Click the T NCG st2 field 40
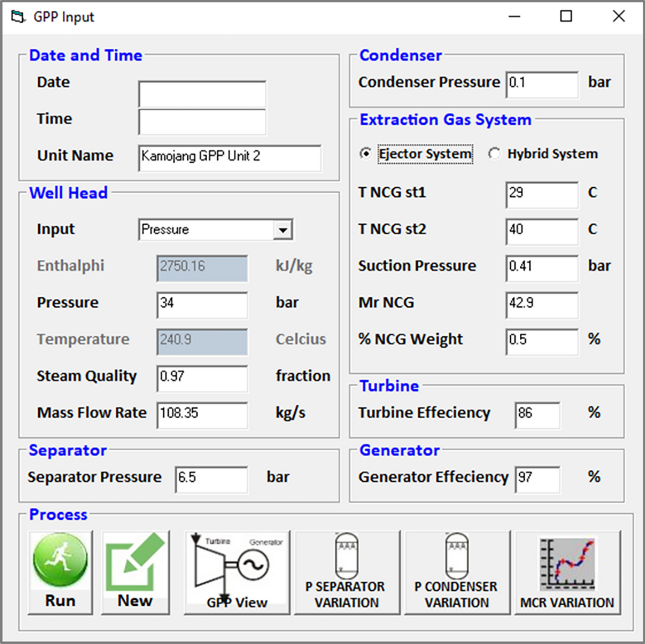This screenshot has height=644, width=645. pyautogui.click(x=543, y=232)
